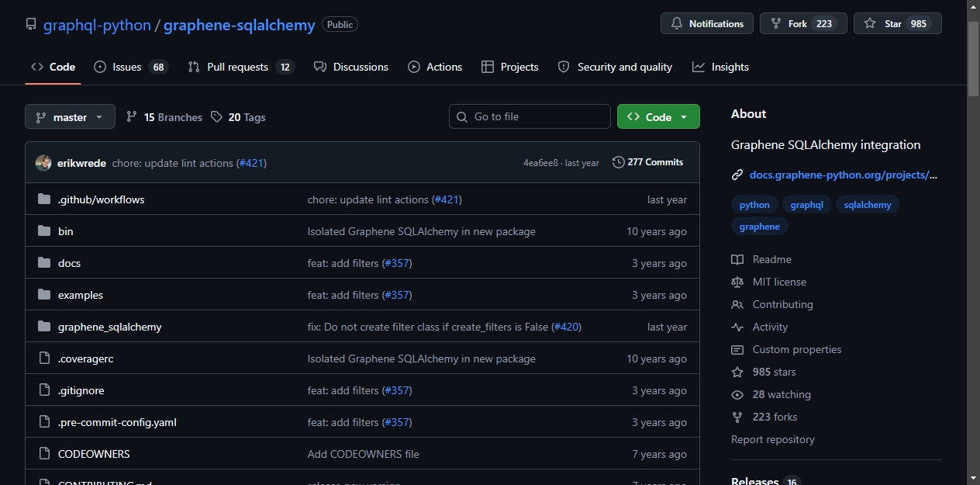This screenshot has width=980, height=485.
Task: Click the Readme book icon
Action: tap(737, 259)
